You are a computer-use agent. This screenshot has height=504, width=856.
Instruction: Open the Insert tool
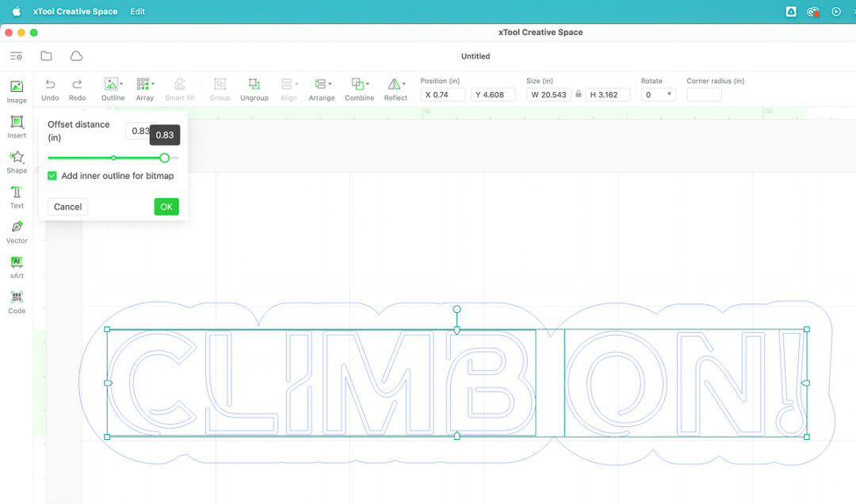[17, 125]
